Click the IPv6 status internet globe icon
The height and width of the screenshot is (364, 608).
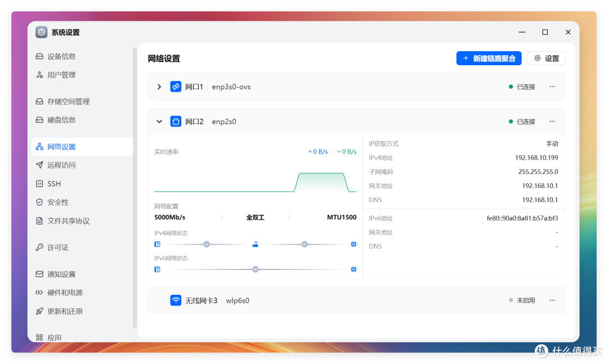(x=354, y=269)
